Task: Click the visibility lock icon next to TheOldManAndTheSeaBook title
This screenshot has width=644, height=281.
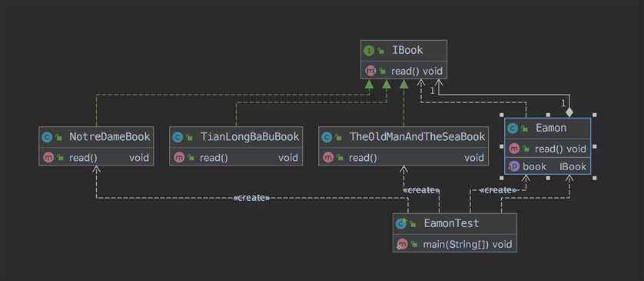Action: 339,137
